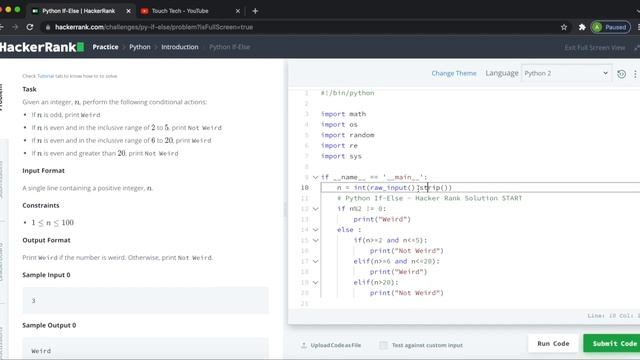This screenshot has height=360, width=640.
Task: Collapse the if n%2 block fold arrow
Action: [315, 209]
